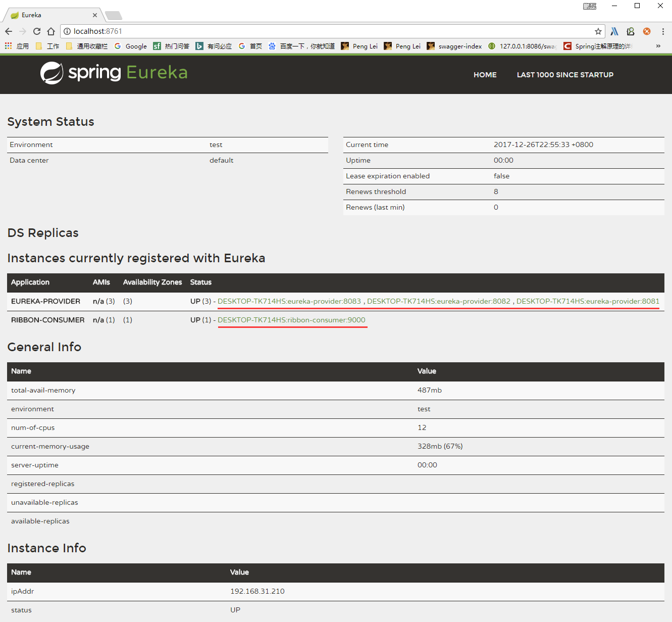Image resolution: width=672 pixels, height=622 pixels.
Task: Open the 百度一下 bookmark
Action: coord(301,46)
